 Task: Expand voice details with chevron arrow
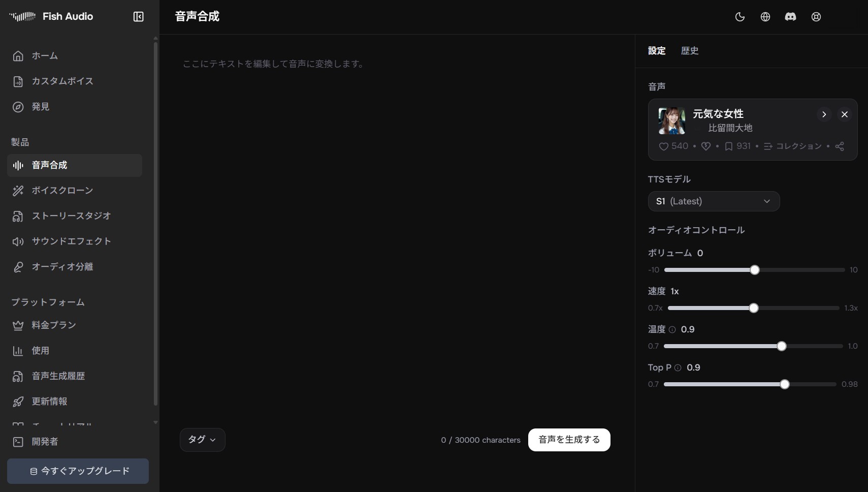tap(824, 114)
